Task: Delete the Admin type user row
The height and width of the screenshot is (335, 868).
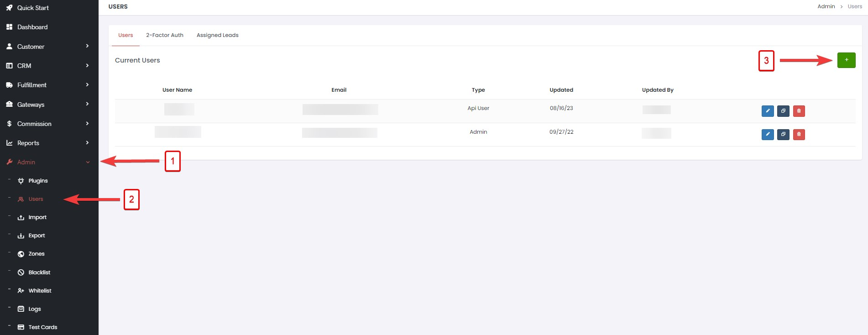Action: click(799, 135)
